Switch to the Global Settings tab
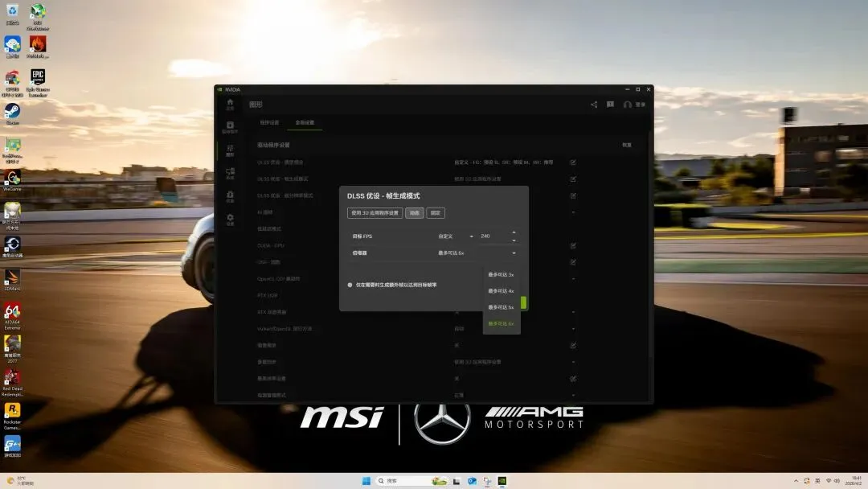 pos(305,122)
